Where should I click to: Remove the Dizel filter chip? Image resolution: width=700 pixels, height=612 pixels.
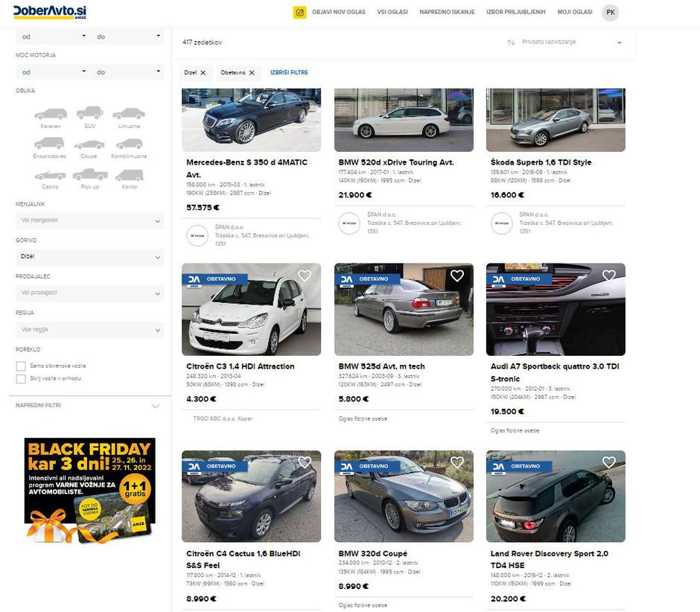click(203, 73)
